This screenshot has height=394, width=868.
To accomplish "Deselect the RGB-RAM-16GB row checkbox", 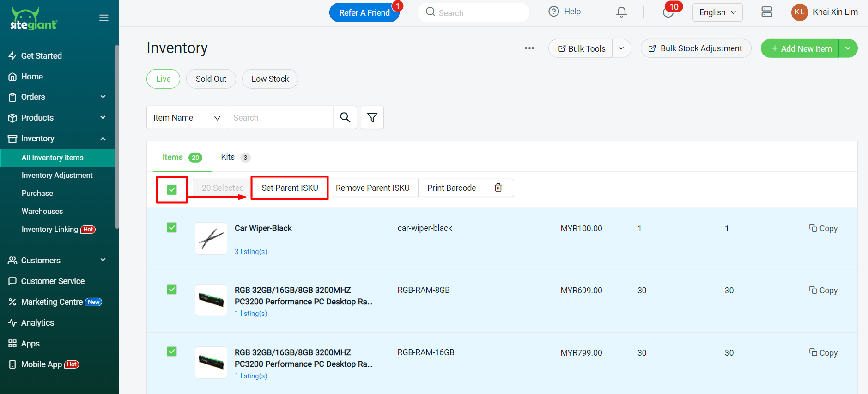I will point(172,352).
